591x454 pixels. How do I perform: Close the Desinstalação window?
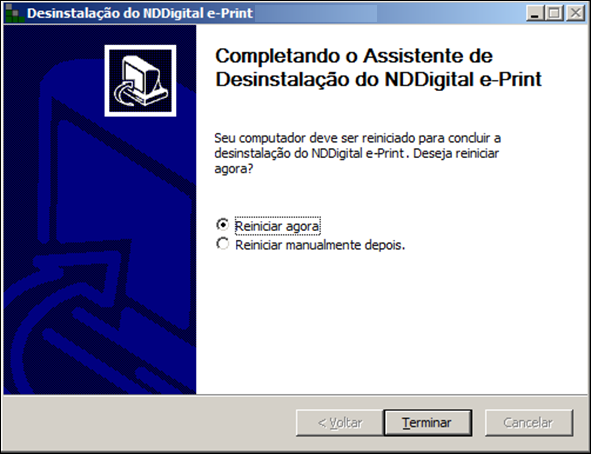click(576, 13)
